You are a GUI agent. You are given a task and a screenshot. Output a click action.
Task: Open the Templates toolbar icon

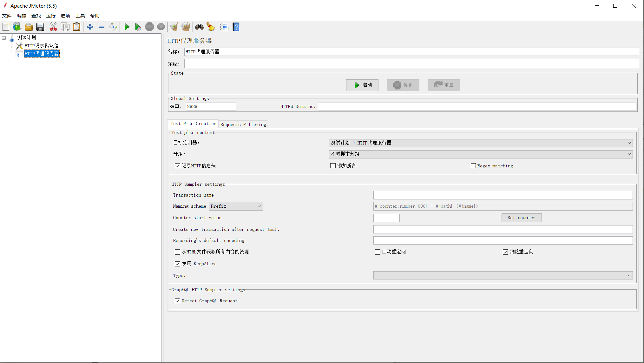pos(17,27)
